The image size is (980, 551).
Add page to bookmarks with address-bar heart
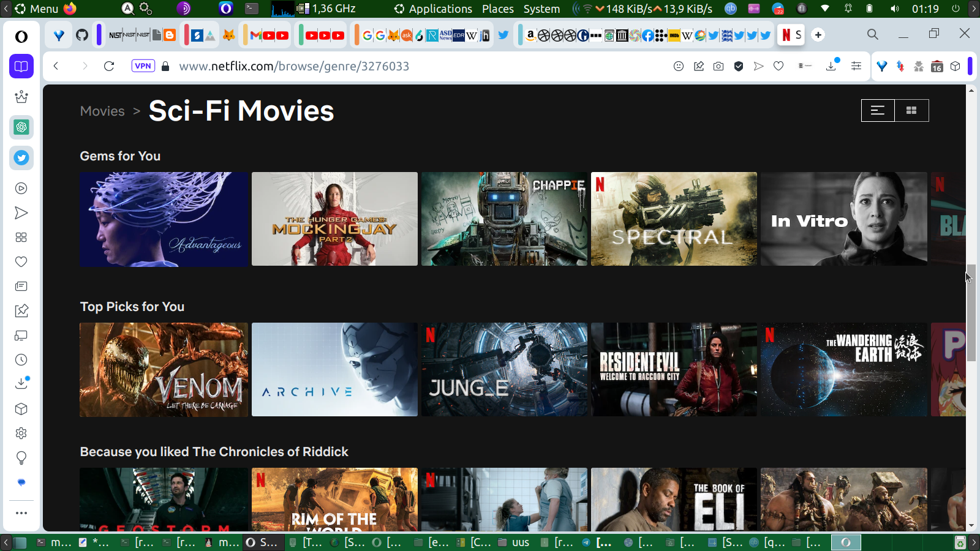(x=778, y=66)
